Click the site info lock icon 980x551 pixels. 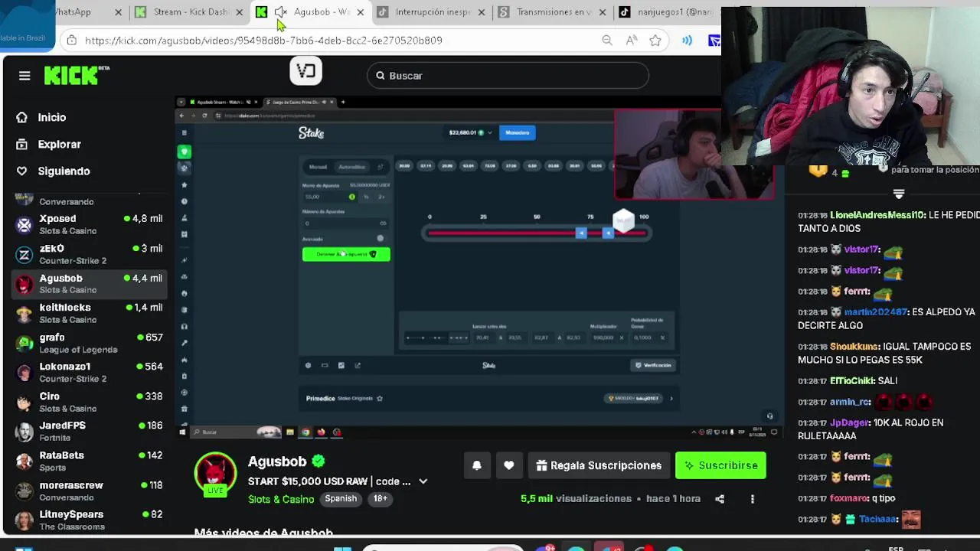pos(71,40)
